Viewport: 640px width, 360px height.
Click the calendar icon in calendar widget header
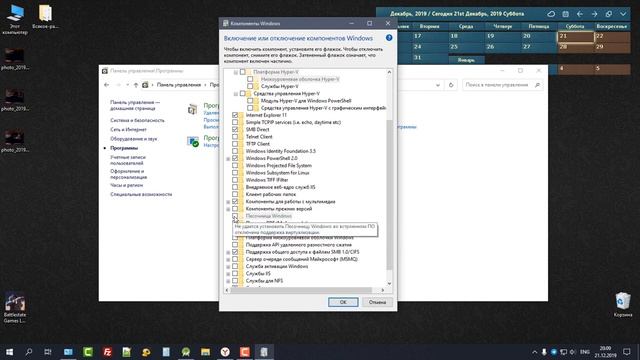[565, 14]
